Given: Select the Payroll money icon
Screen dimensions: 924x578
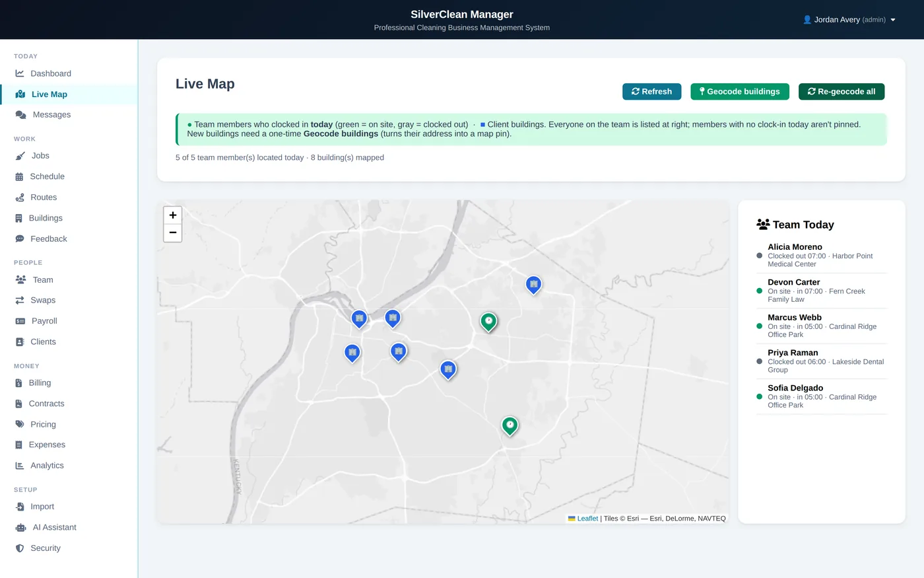Looking at the screenshot, I should pyautogui.click(x=20, y=321).
